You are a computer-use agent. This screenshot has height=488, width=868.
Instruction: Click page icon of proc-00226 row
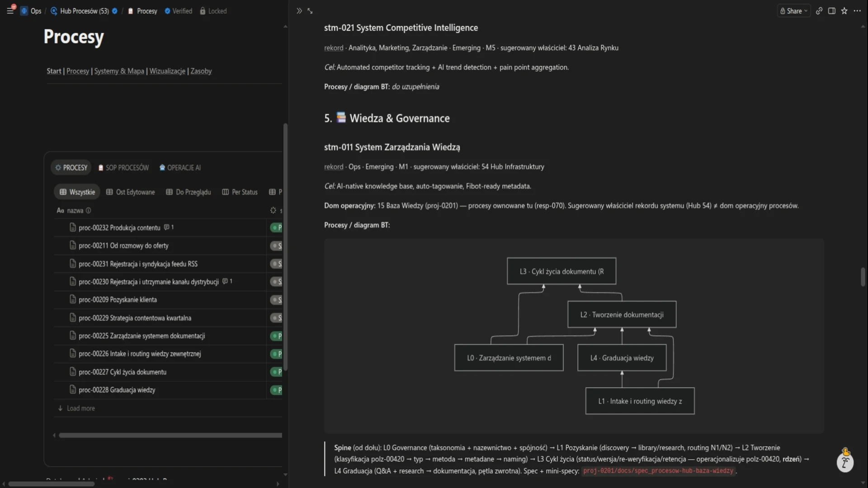(73, 354)
